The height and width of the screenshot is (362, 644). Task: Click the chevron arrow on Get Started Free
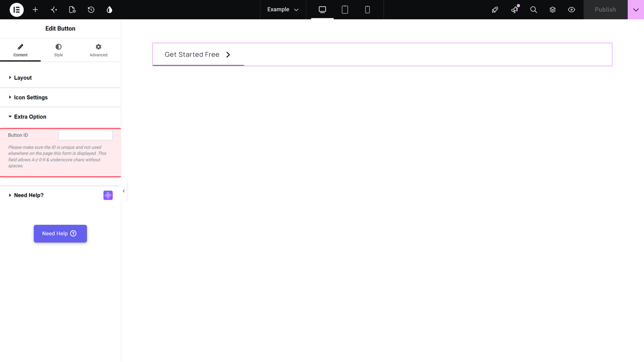(228, 55)
